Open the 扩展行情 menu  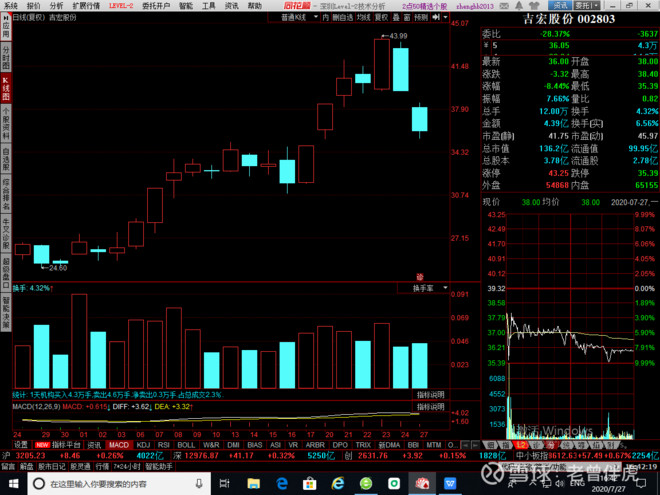[x=86, y=5]
